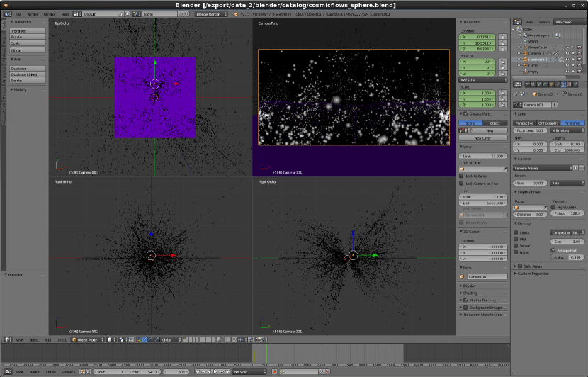
Task: Enable the Limits display checkbox
Action: [516, 232]
